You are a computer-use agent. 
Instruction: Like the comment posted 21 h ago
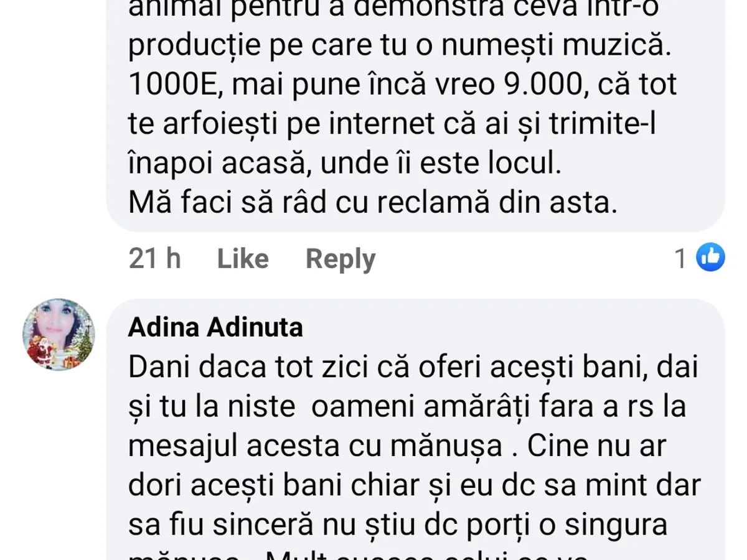243,258
